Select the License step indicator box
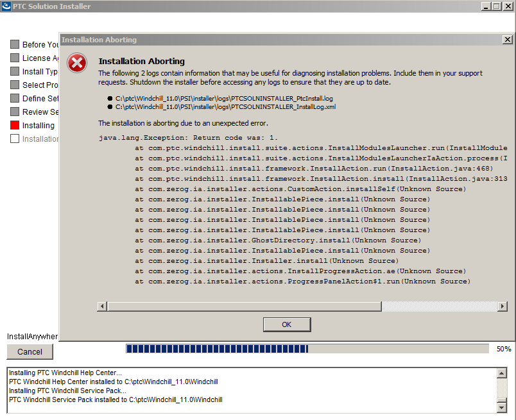 [x=15, y=58]
